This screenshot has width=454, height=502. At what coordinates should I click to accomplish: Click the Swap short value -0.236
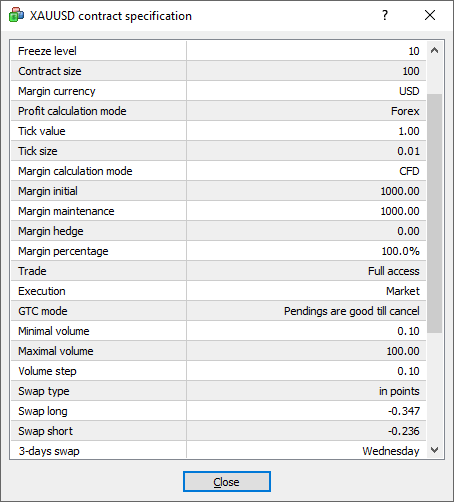[x=404, y=431]
